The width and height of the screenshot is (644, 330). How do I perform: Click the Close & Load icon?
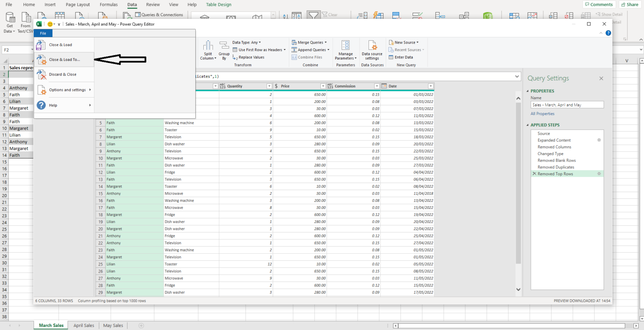point(41,45)
